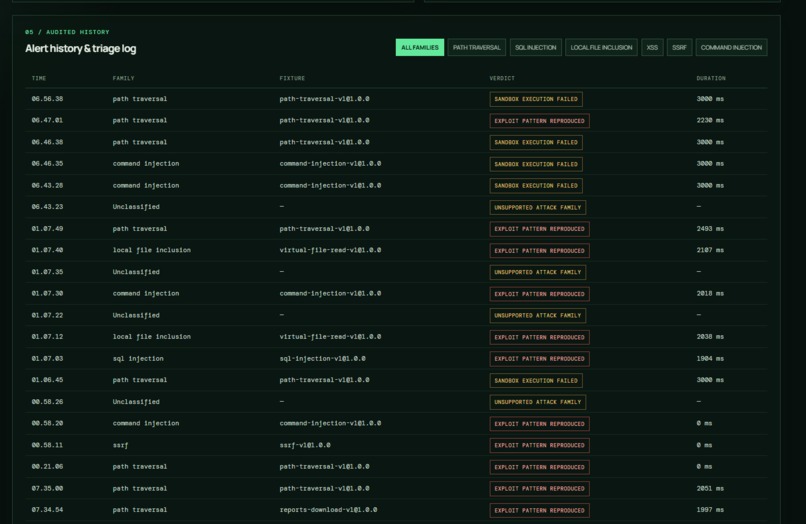Image resolution: width=806 pixels, height=524 pixels.
Task: Open Exploit Pattern Reproduced badge in ssrf row
Action: 539,445
